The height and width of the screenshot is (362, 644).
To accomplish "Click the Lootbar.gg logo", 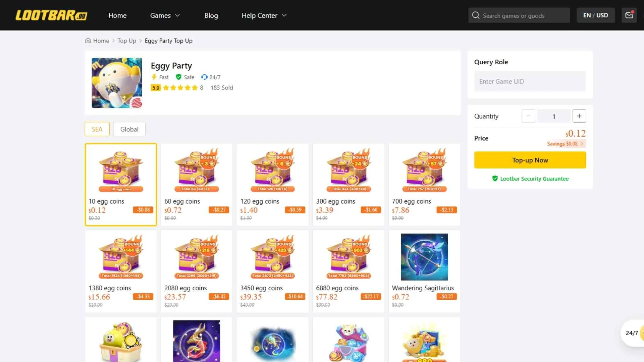I will (51, 15).
